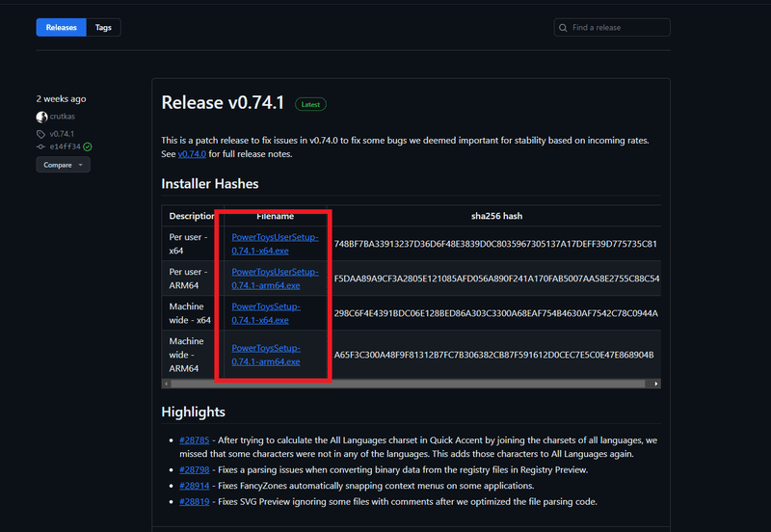Click the sha256 hash column header

point(496,216)
